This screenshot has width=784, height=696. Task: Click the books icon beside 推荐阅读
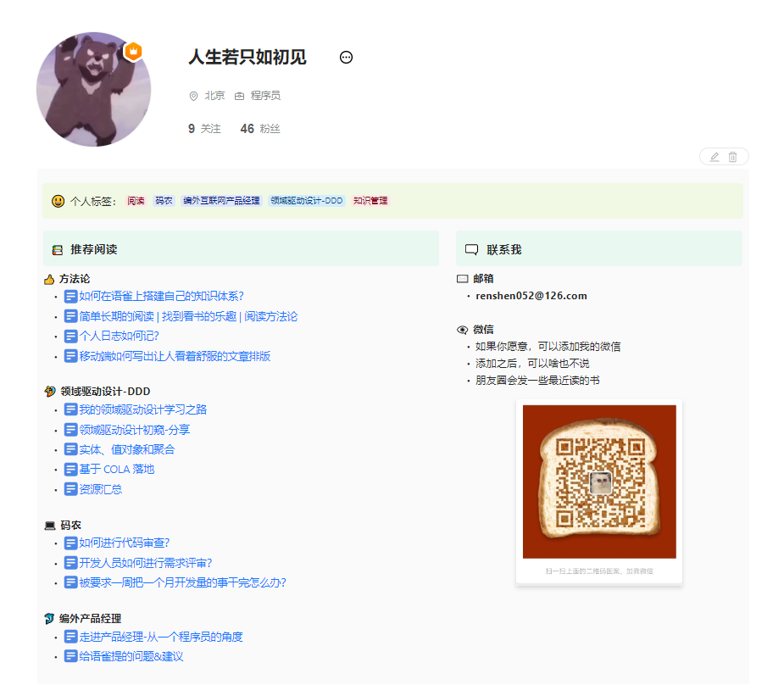(58, 250)
